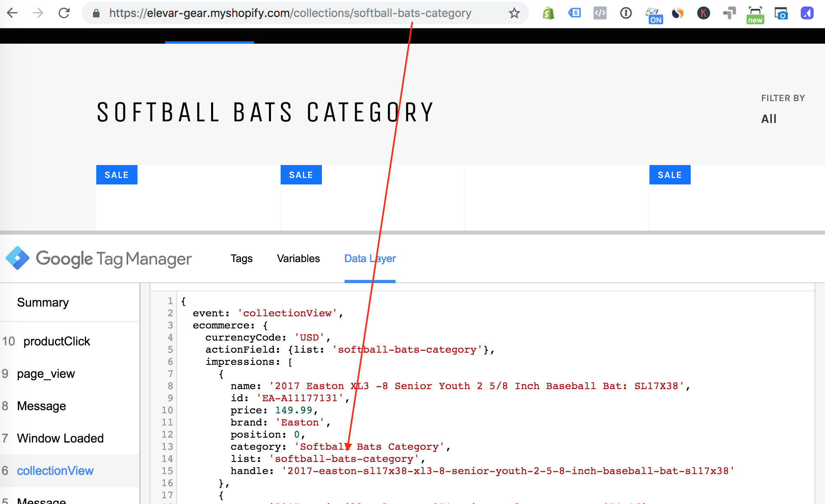The image size is (825, 504).
Task: Open the blue Tag Assistant extension
Action: click(574, 13)
